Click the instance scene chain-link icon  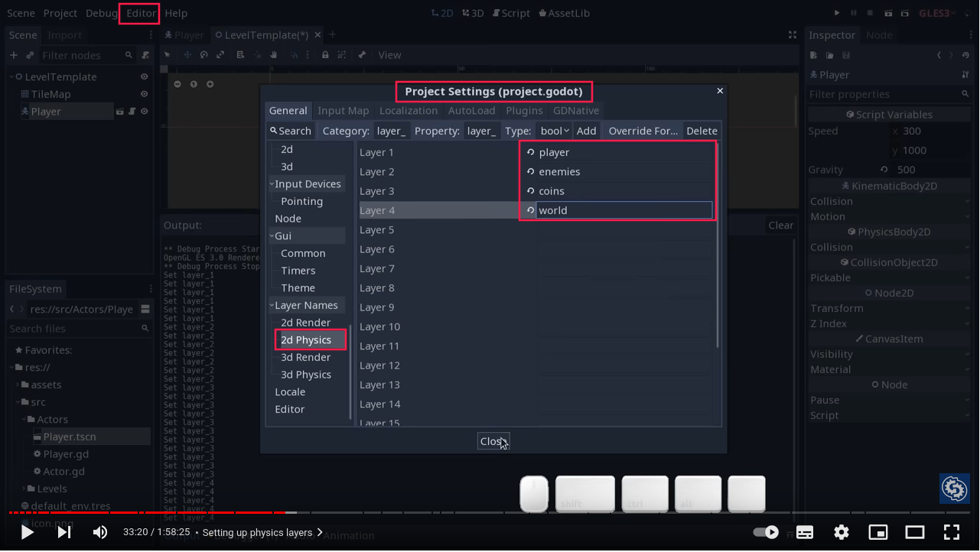click(30, 55)
